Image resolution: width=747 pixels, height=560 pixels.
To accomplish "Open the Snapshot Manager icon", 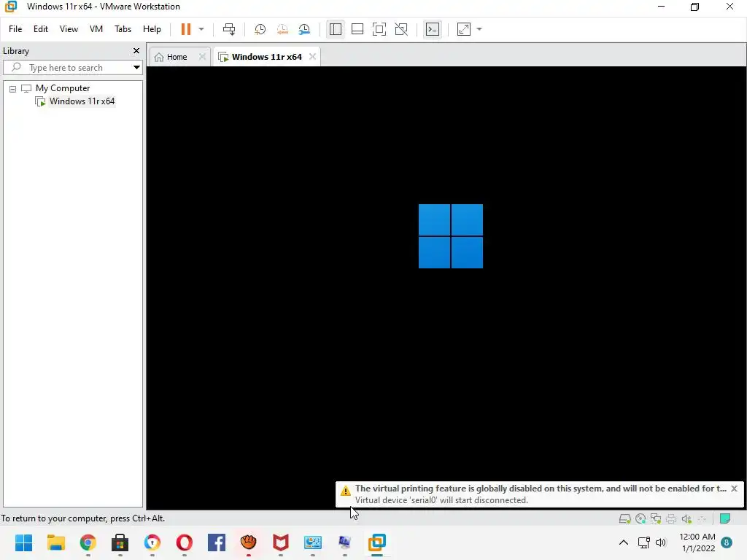I will click(304, 29).
